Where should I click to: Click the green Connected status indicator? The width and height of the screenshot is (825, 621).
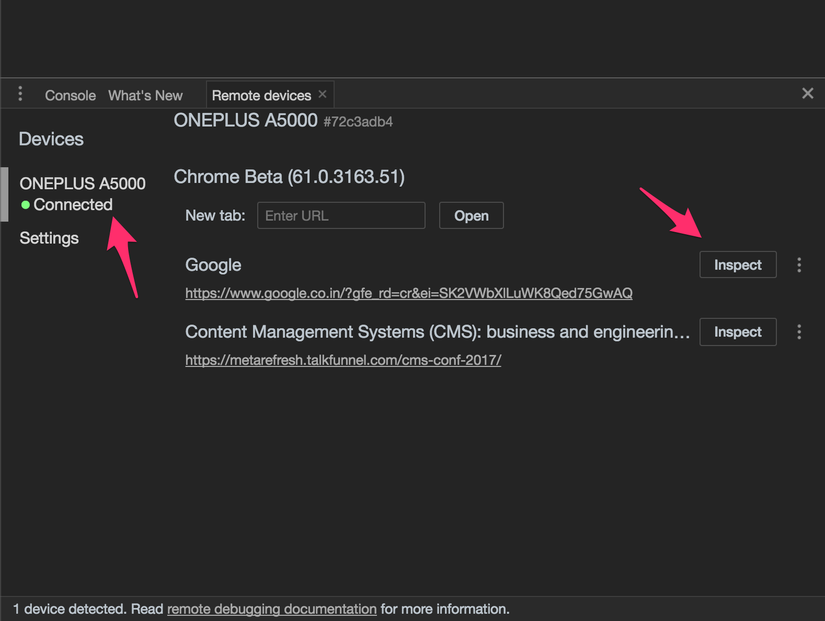(25, 205)
